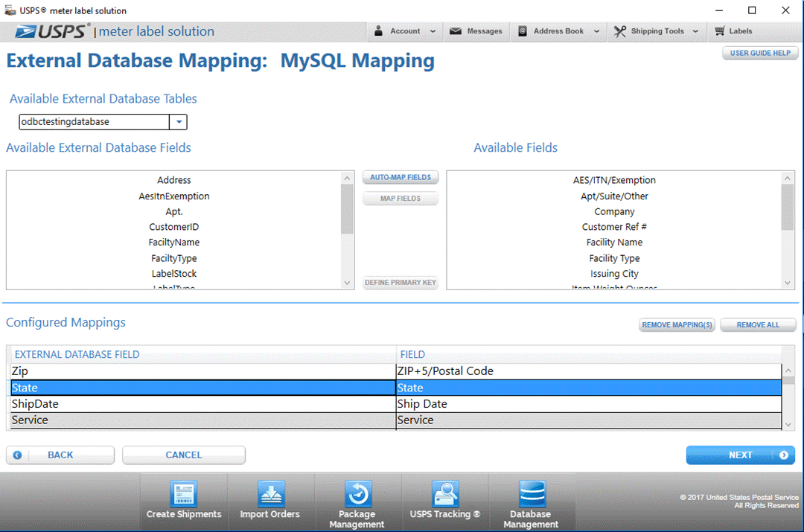Select the ShipDate mapping row
Viewport: 804px width, 532px height.
(x=396, y=404)
